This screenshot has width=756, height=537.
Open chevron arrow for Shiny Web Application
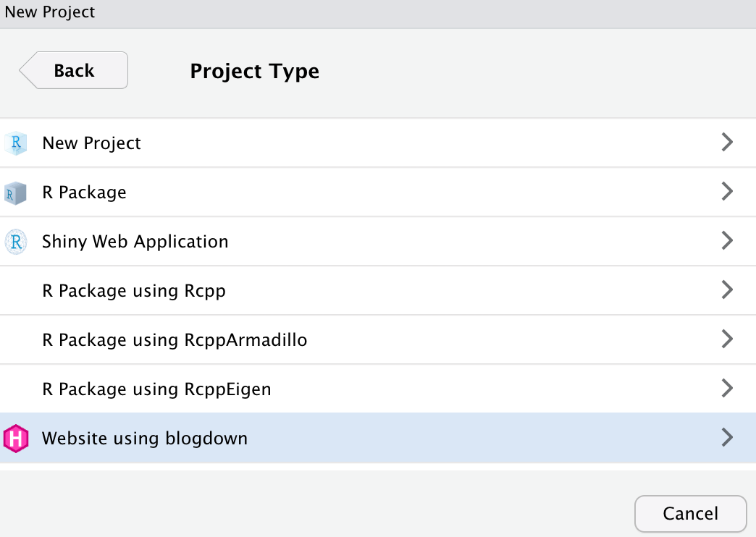coord(727,240)
